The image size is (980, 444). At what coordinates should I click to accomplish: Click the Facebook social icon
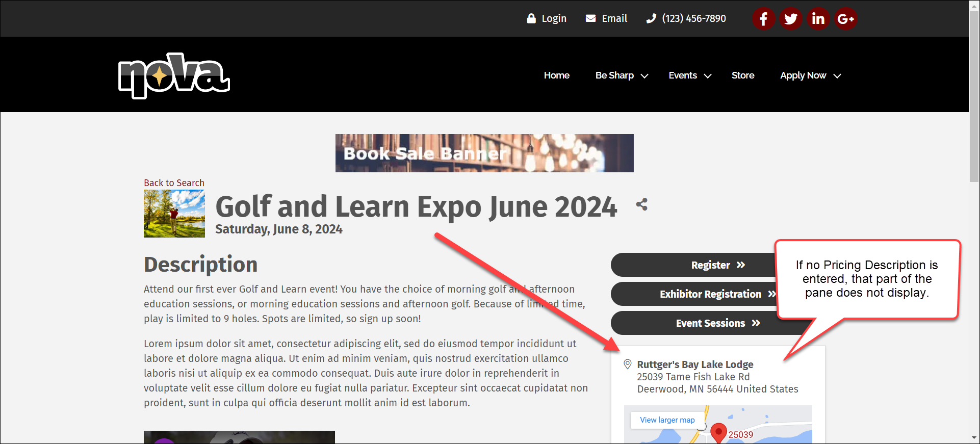coord(763,19)
